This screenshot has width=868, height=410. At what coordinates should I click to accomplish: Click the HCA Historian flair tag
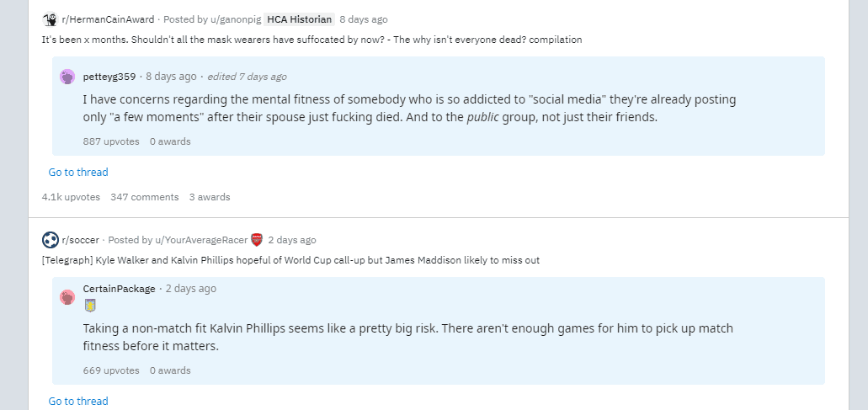pos(301,19)
